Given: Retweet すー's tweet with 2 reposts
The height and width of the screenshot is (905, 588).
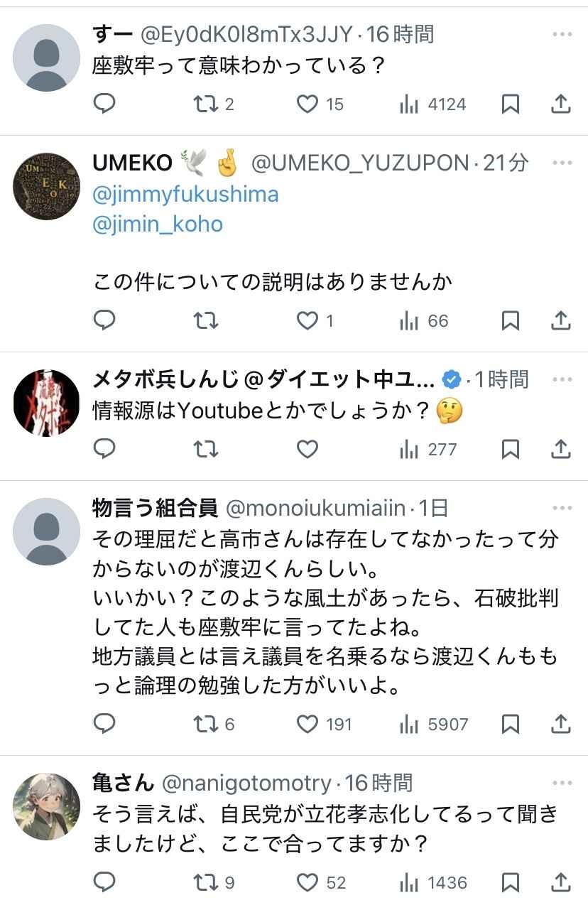Looking at the screenshot, I should [x=206, y=104].
